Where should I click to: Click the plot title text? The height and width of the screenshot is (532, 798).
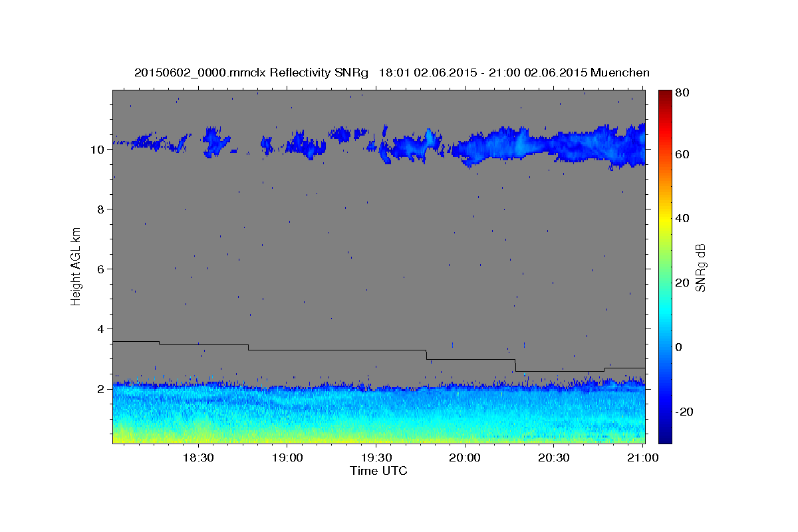point(392,72)
